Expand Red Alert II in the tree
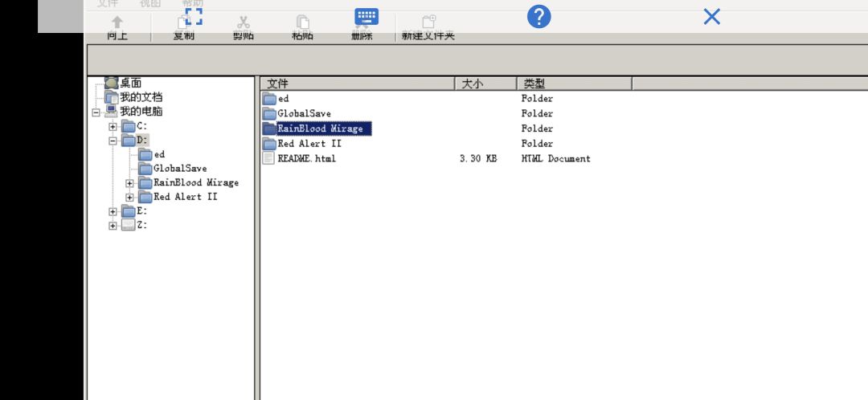This screenshot has height=400, width=868. (129, 198)
